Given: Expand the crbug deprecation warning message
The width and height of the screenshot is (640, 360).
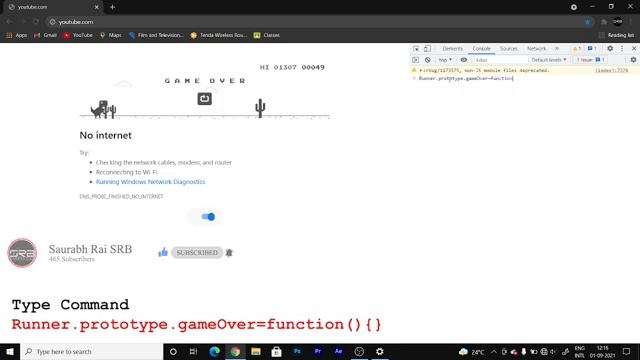Looking at the screenshot, I should click(x=421, y=70).
